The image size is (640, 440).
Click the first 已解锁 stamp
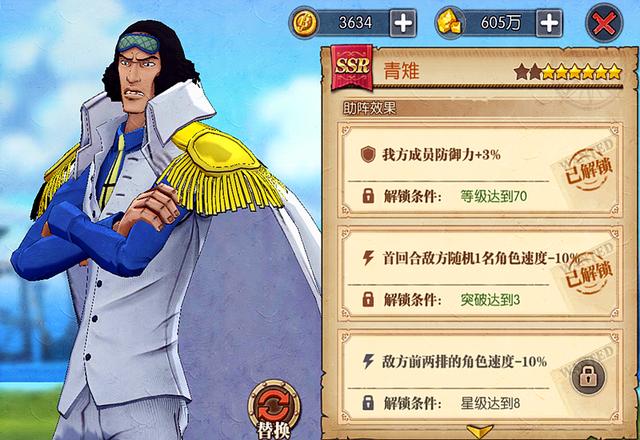click(589, 169)
